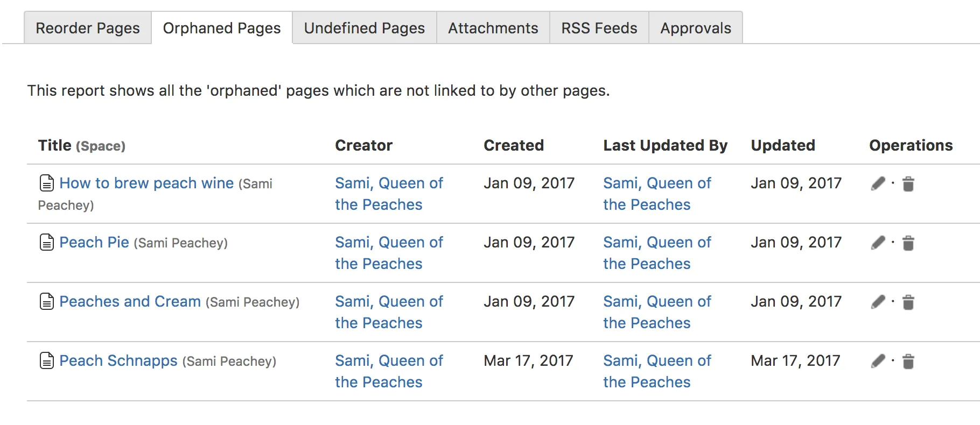Open the How to brew peach wine link
The image size is (980, 425).
coord(146,183)
